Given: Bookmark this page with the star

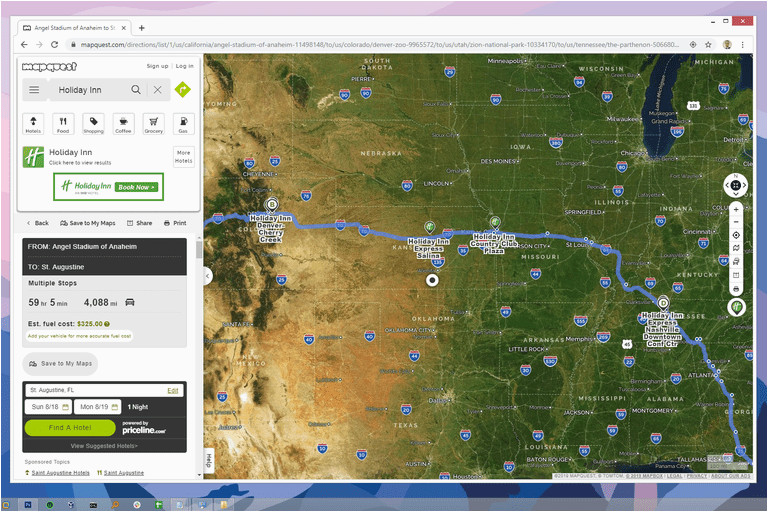Looking at the screenshot, I should (x=708, y=45).
